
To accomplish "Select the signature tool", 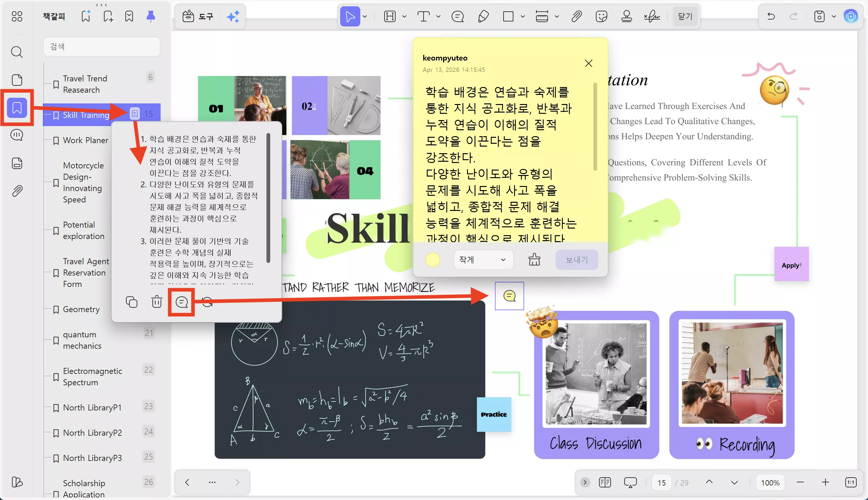I will (651, 16).
